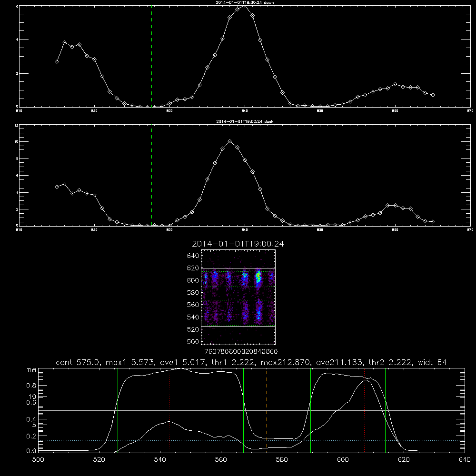
Task: Click the '620' label on the color image y-axis
Action: 193,268
